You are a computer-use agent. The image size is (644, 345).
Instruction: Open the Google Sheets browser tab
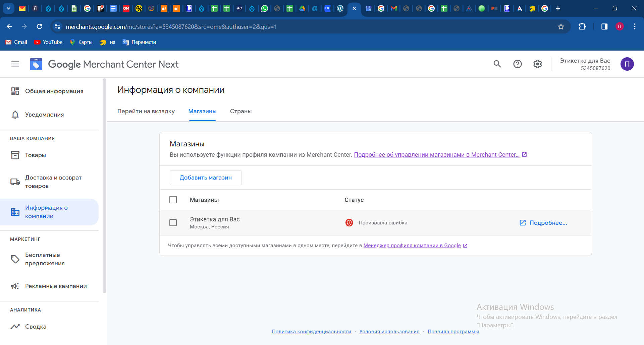pos(74,8)
